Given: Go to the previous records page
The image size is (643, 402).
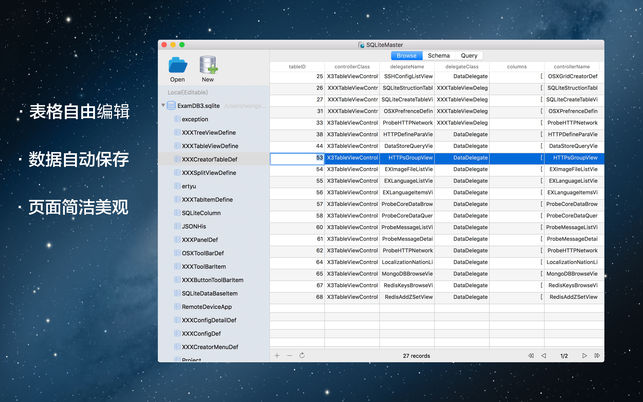Looking at the screenshot, I should point(544,355).
